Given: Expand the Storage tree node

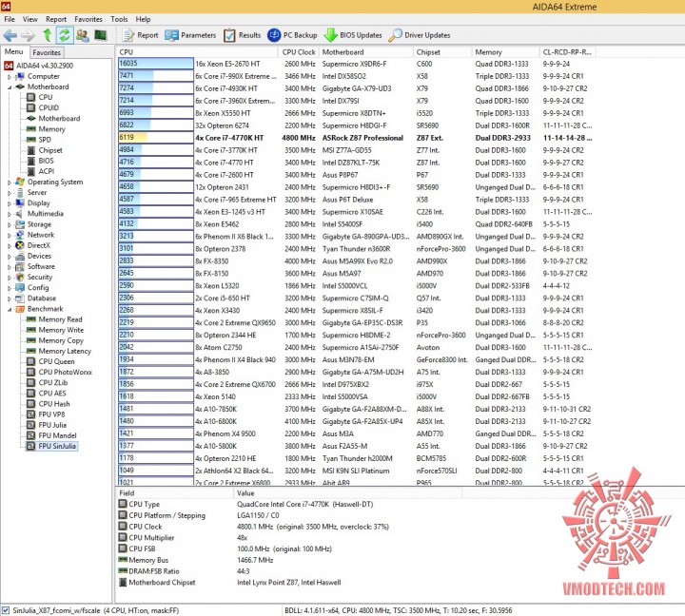Looking at the screenshot, I should point(10,225).
